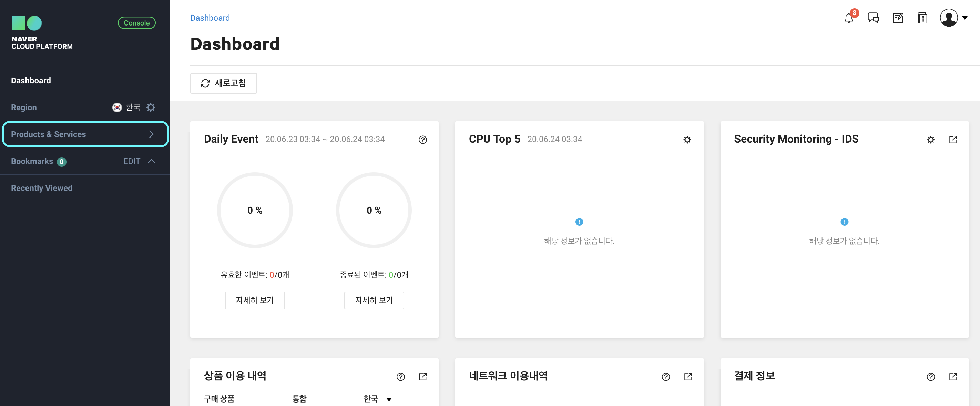Open 결제 정보 external link icon
Image resolution: width=980 pixels, height=406 pixels.
(953, 377)
